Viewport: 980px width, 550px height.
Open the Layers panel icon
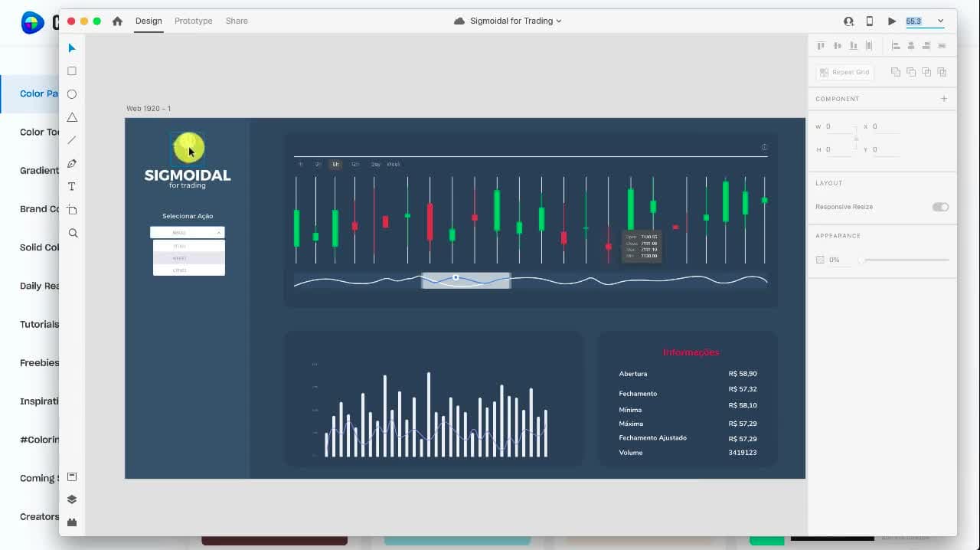click(x=72, y=499)
